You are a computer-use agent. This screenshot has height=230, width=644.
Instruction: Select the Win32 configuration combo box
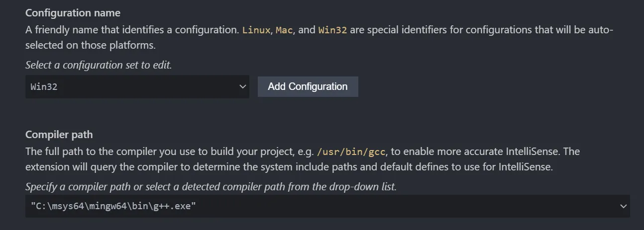pos(129,86)
